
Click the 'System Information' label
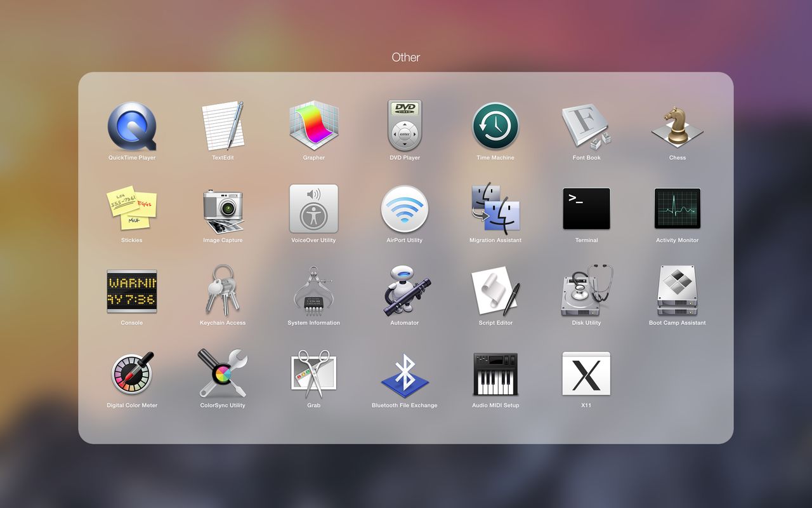(x=314, y=323)
